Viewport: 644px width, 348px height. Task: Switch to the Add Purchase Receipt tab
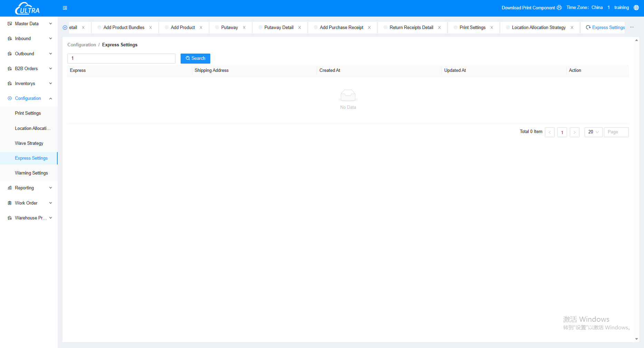point(342,28)
